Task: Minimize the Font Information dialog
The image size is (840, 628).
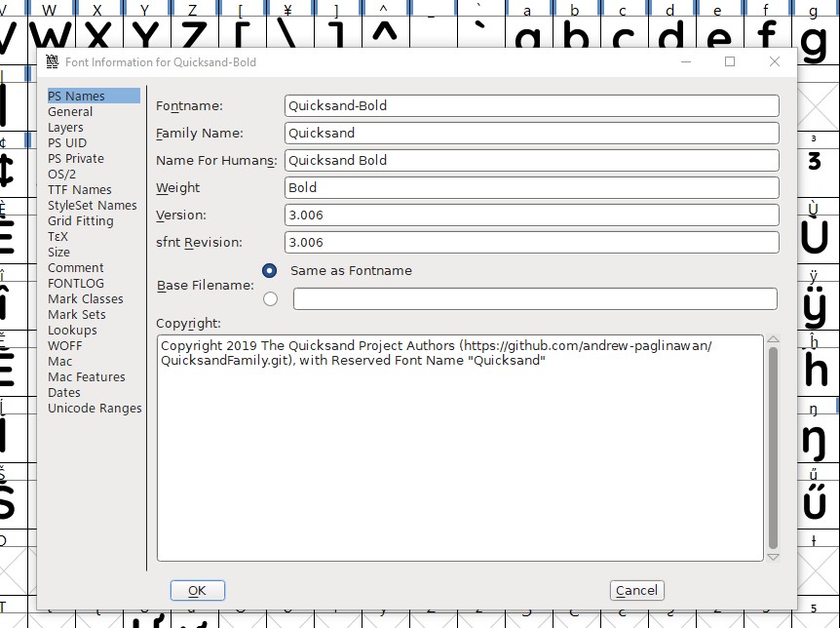Action: (686, 61)
